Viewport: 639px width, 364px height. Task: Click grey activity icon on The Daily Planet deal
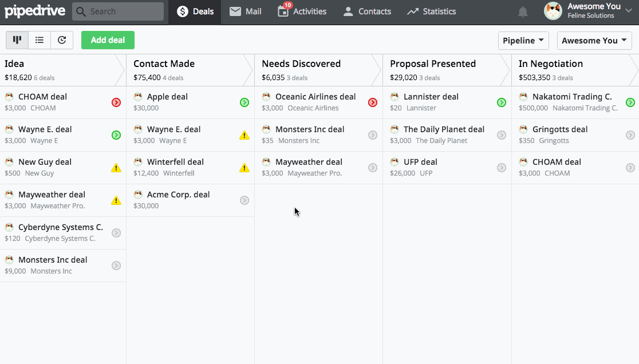pyautogui.click(x=502, y=135)
